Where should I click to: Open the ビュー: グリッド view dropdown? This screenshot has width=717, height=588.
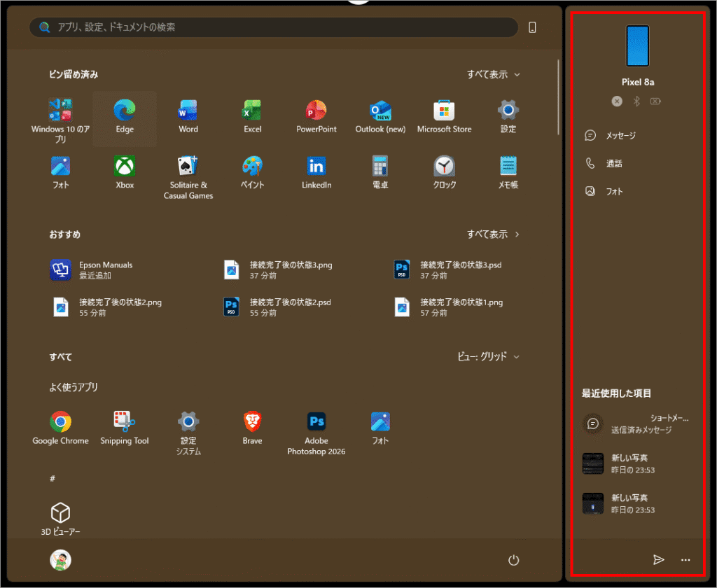[489, 357]
